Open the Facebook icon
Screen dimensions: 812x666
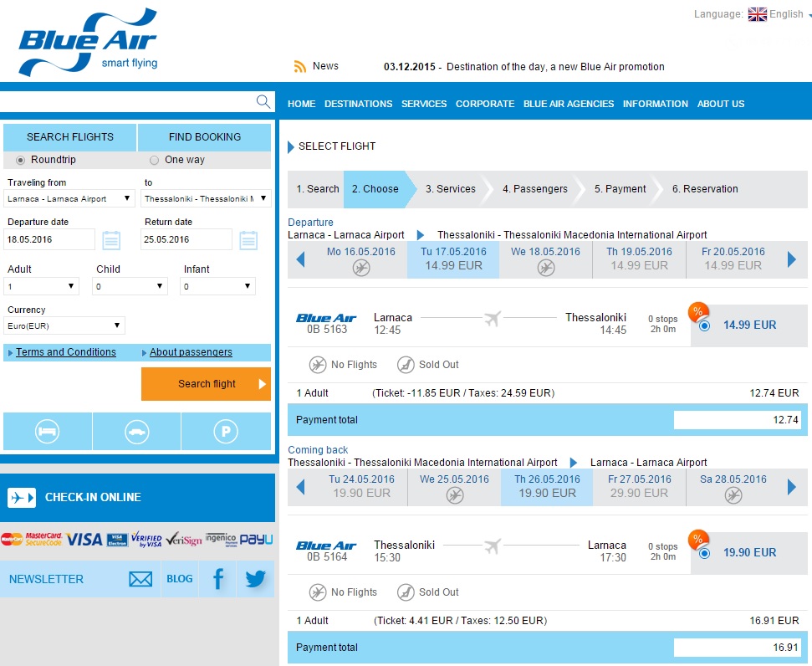218,579
